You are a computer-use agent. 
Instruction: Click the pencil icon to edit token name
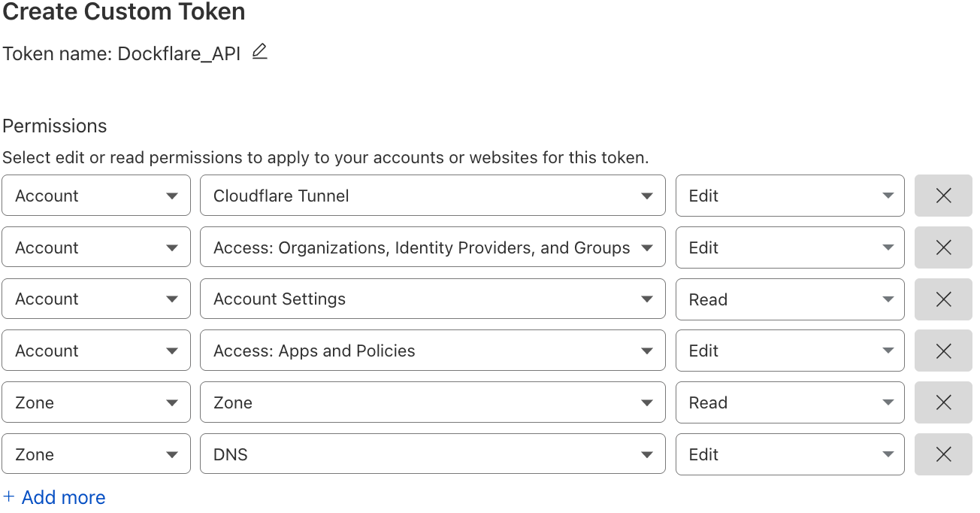pyautogui.click(x=259, y=53)
